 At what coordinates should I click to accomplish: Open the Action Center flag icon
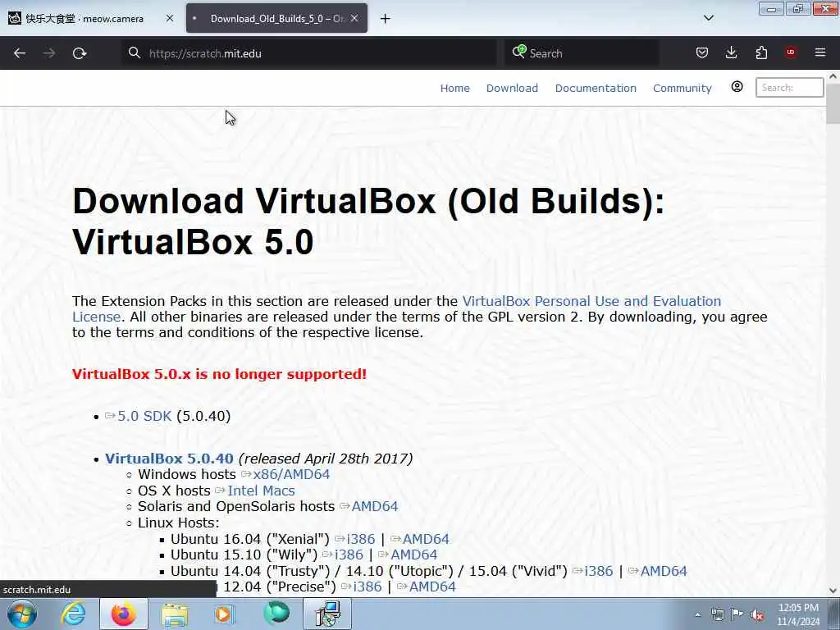pos(737,614)
